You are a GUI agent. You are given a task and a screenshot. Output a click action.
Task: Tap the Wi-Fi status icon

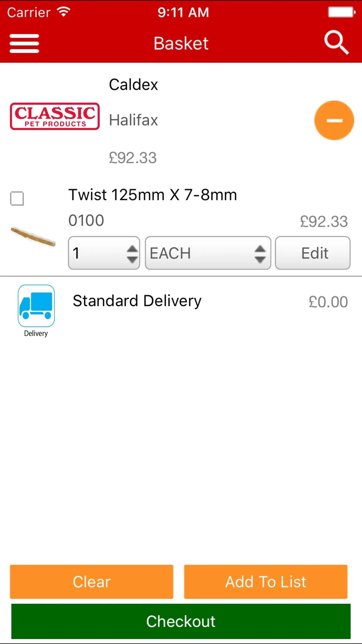[x=64, y=12]
